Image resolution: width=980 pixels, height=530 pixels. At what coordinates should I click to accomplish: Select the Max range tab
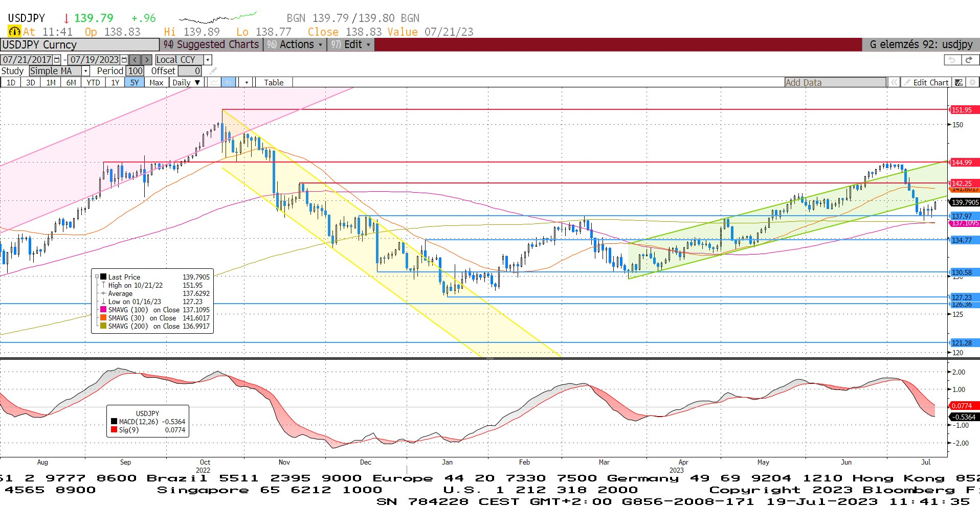coord(156,82)
